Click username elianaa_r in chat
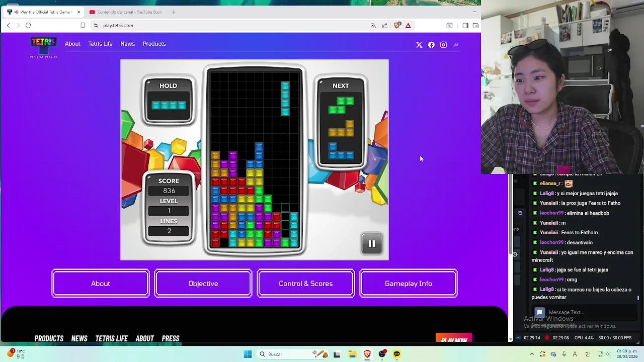 pyautogui.click(x=550, y=184)
